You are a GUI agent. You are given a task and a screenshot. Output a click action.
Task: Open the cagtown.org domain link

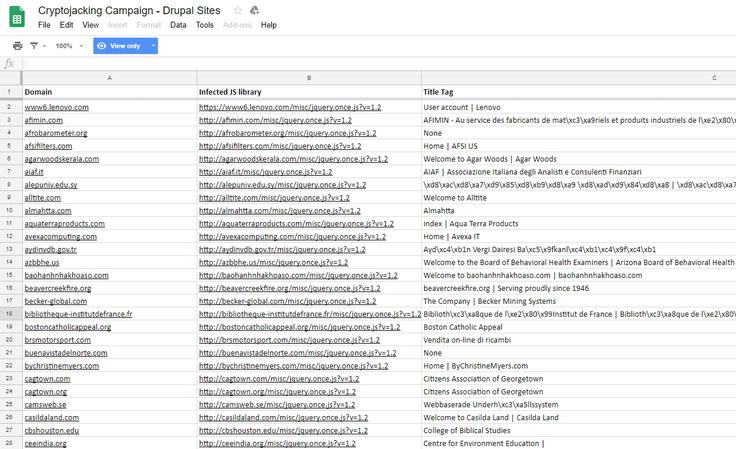[x=46, y=392]
